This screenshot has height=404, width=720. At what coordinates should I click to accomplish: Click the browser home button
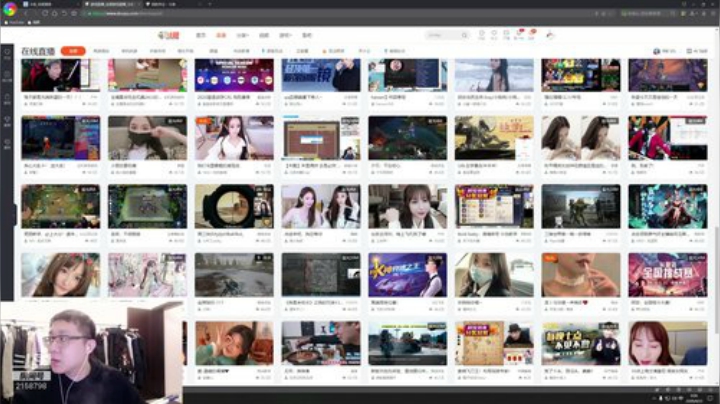[55, 13]
